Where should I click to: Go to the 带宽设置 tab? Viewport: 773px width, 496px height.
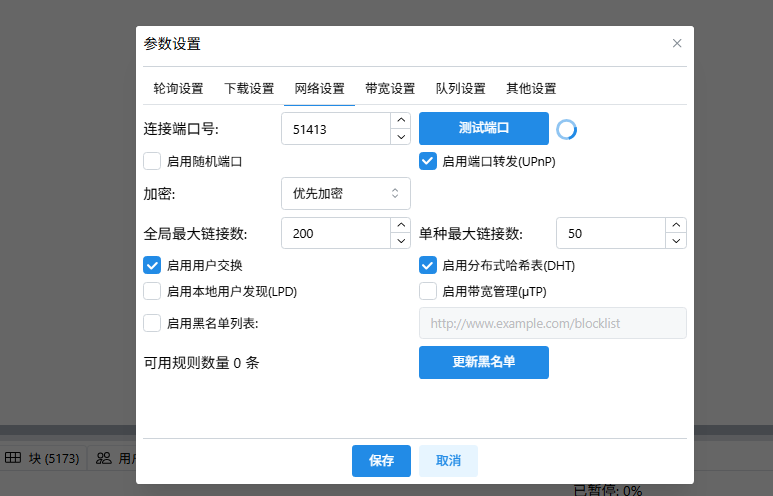tap(390, 89)
